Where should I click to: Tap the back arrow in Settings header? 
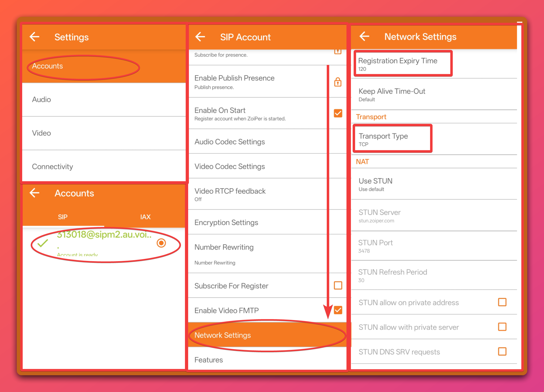(x=35, y=37)
